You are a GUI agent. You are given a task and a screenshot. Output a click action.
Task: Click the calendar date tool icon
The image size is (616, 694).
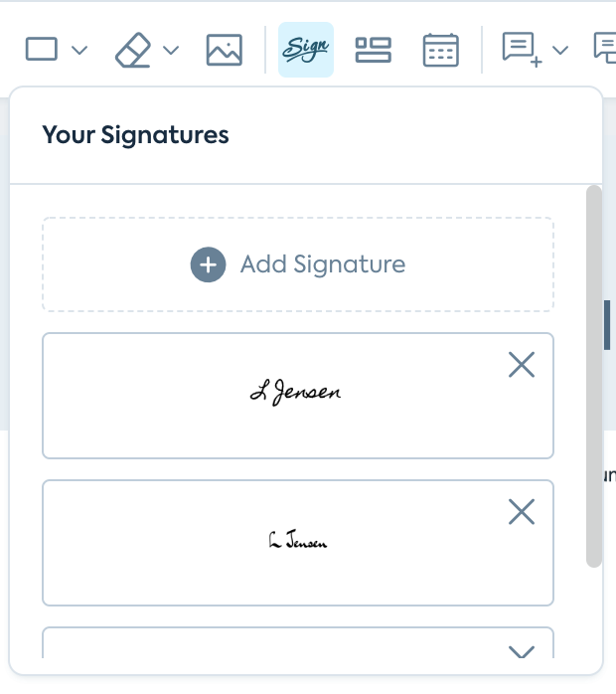pos(440,50)
